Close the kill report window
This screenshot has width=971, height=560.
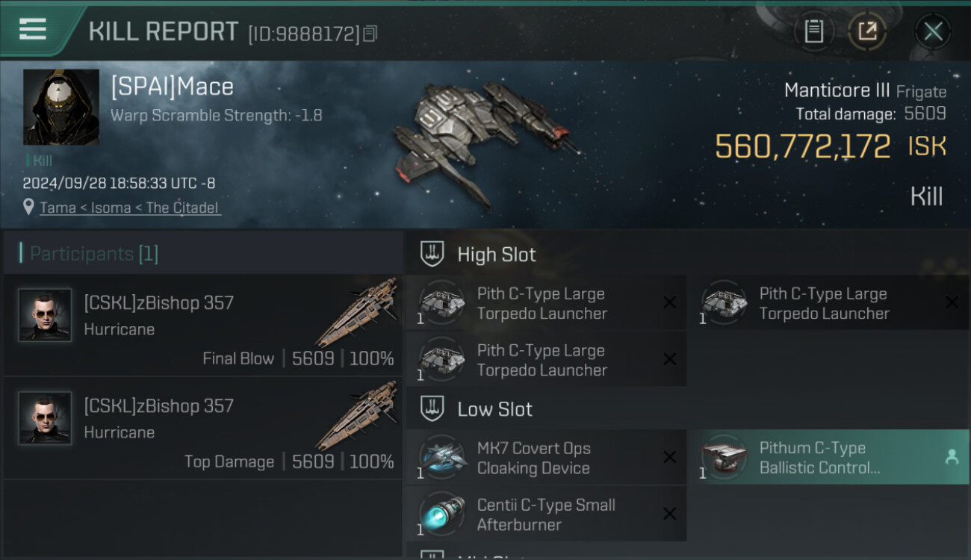coord(933,31)
